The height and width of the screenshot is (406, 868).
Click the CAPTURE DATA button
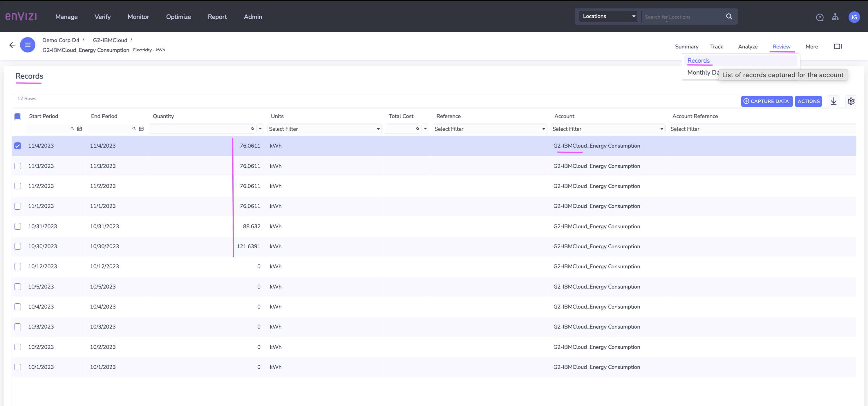pyautogui.click(x=766, y=101)
